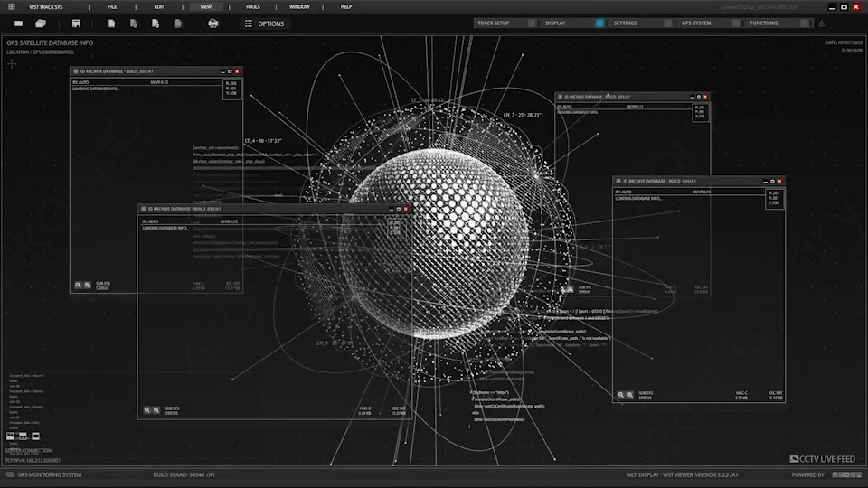Click the save disk icon
Screen dimensions: 868x488
click(76, 23)
